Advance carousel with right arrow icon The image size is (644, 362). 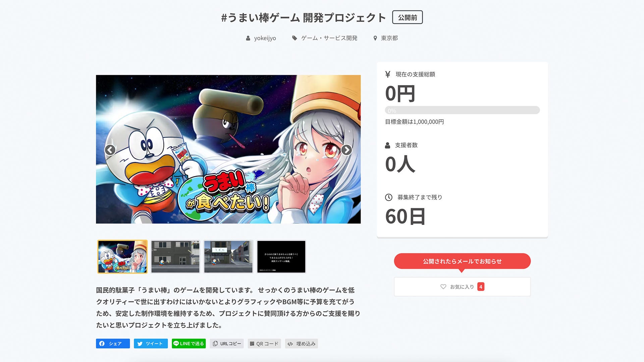coord(346,150)
